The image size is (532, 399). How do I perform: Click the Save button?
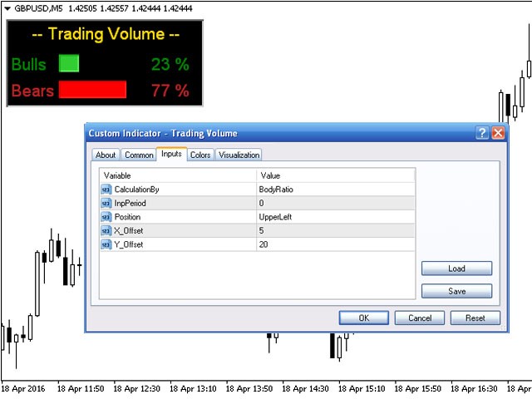point(456,291)
